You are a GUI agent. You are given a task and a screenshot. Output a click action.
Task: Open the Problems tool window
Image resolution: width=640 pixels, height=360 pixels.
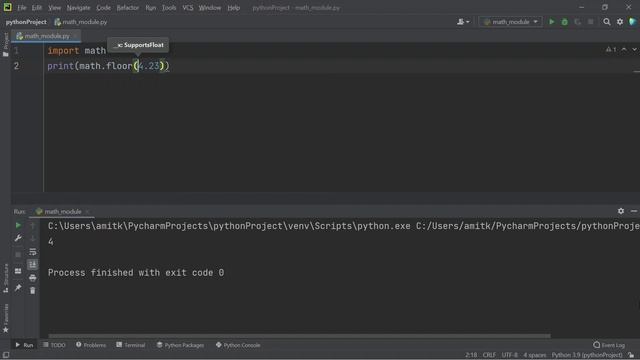coord(91,345)
